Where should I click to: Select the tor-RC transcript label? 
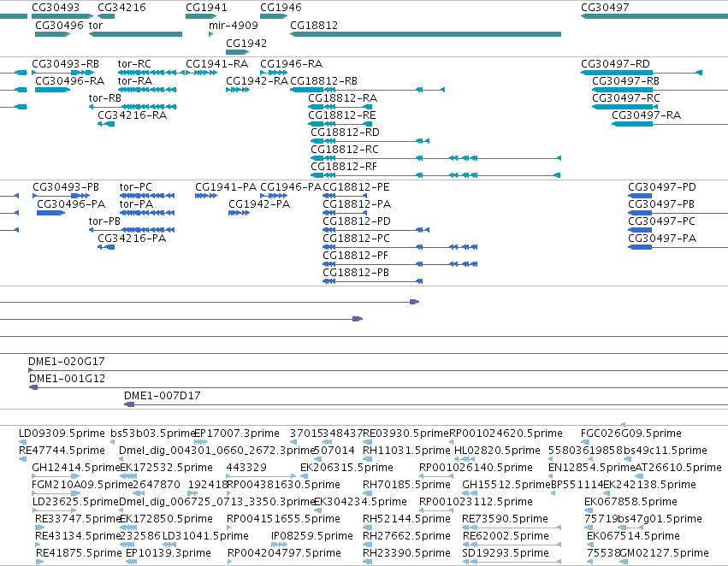[134, 63]
